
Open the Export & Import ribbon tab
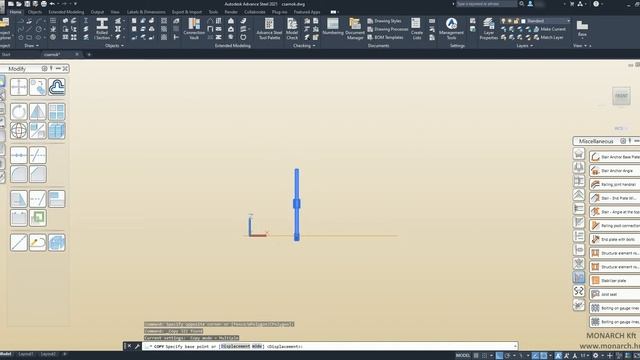[x=187, y=12]
